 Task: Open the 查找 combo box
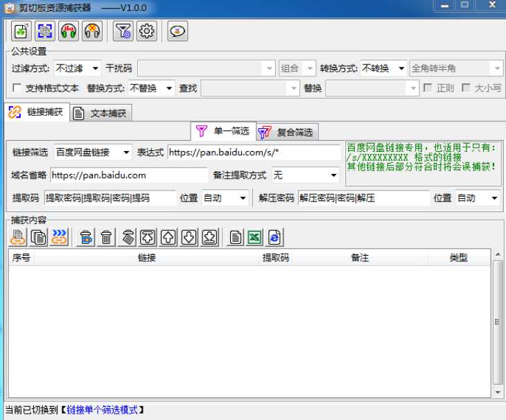(250, 88)
